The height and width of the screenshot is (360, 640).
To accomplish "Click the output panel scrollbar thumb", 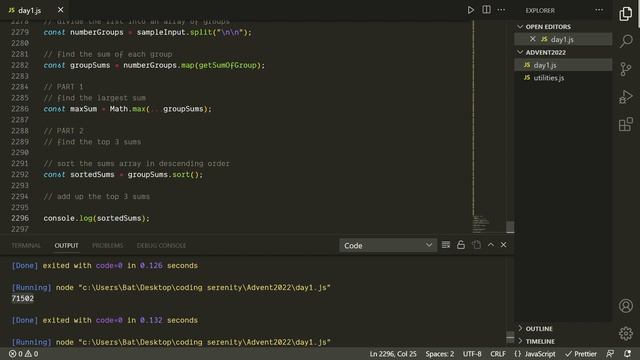I will tap(510, 336).
